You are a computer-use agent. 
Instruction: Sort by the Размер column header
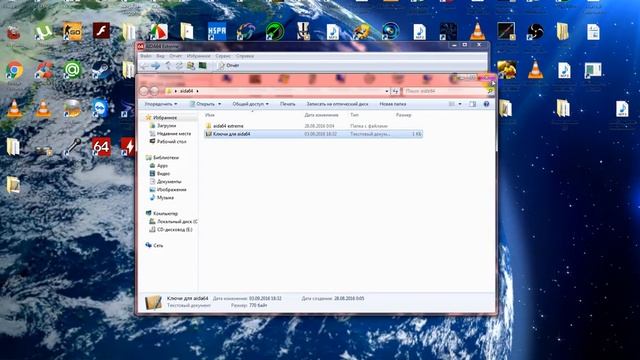pos(403,115)
